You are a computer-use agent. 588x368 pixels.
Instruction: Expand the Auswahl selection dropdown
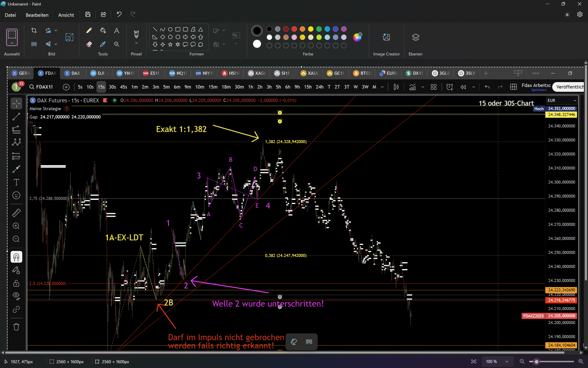[x=12, y=43]
